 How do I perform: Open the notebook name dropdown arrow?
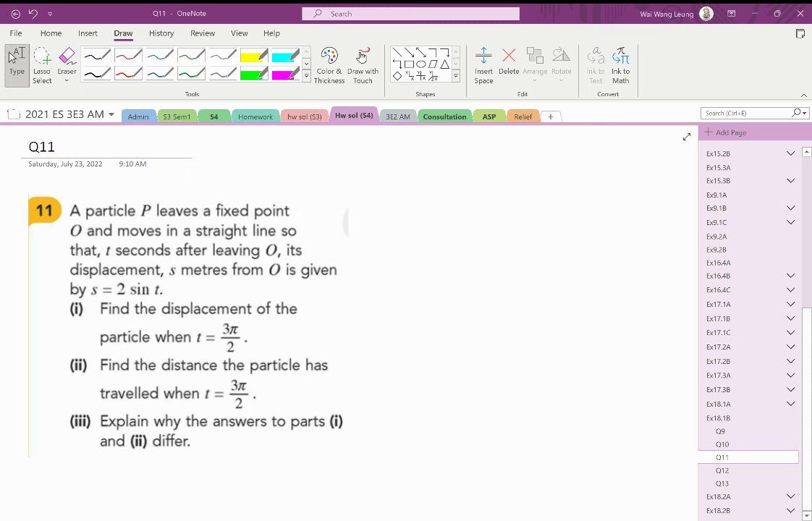[x=111, y=114]
